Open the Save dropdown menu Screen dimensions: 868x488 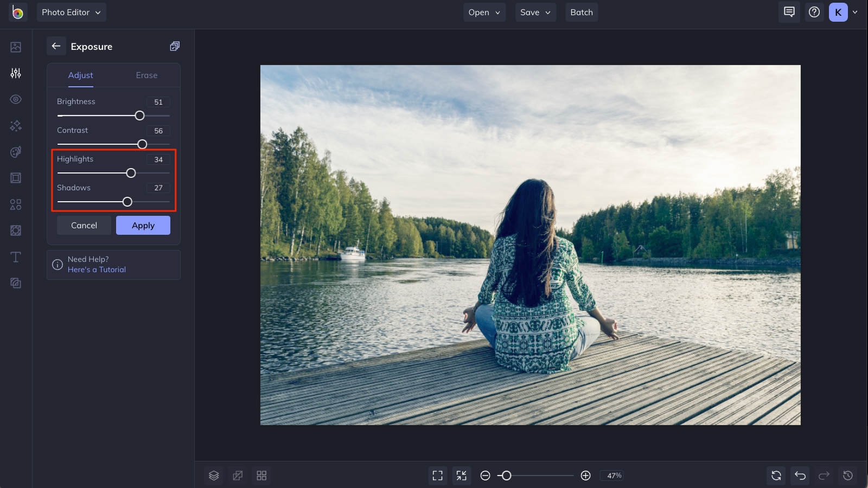coord(535,12)
